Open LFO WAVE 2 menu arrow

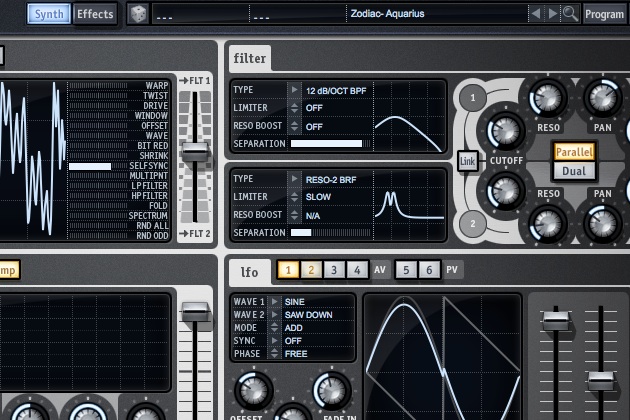coord(274,314)
